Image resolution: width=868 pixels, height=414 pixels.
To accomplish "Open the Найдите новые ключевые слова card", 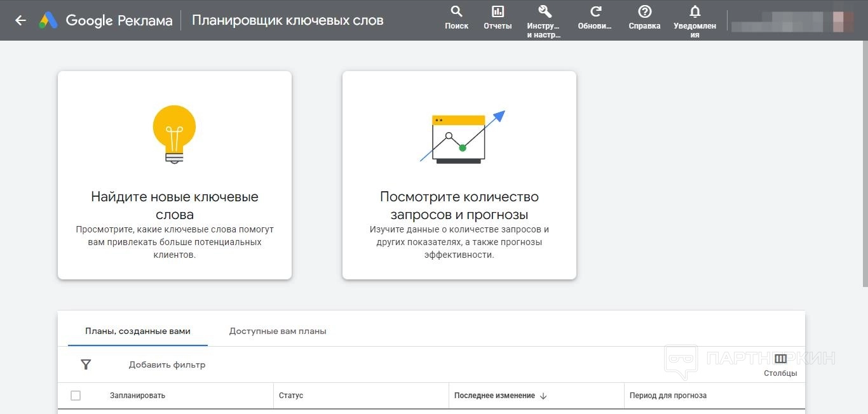I will coord(175,175).
